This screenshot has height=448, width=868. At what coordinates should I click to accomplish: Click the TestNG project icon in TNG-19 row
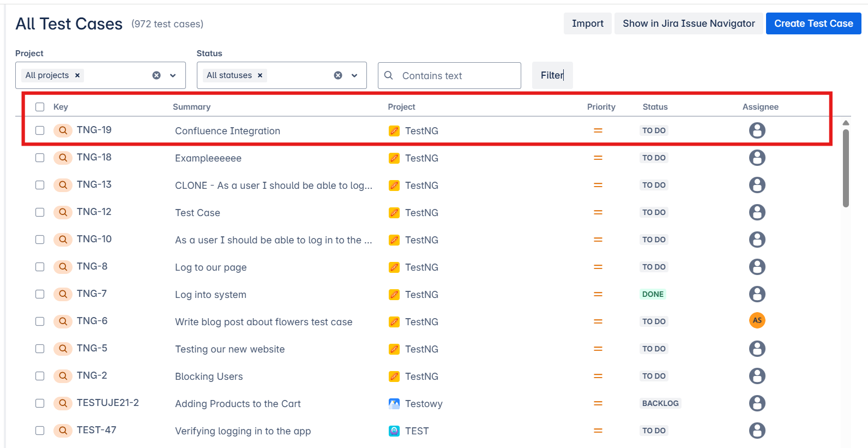coord(394,131)
